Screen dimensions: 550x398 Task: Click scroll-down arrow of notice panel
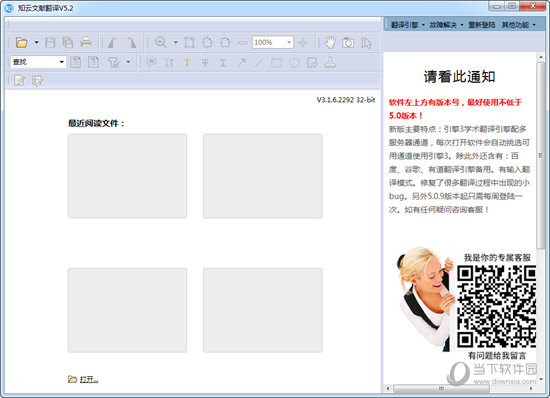[540, 379]
